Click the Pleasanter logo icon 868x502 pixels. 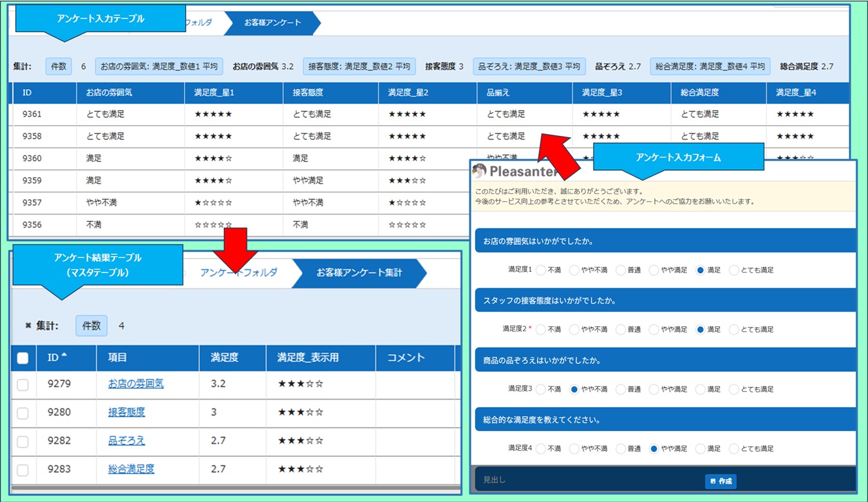click(x=480, y=171)
